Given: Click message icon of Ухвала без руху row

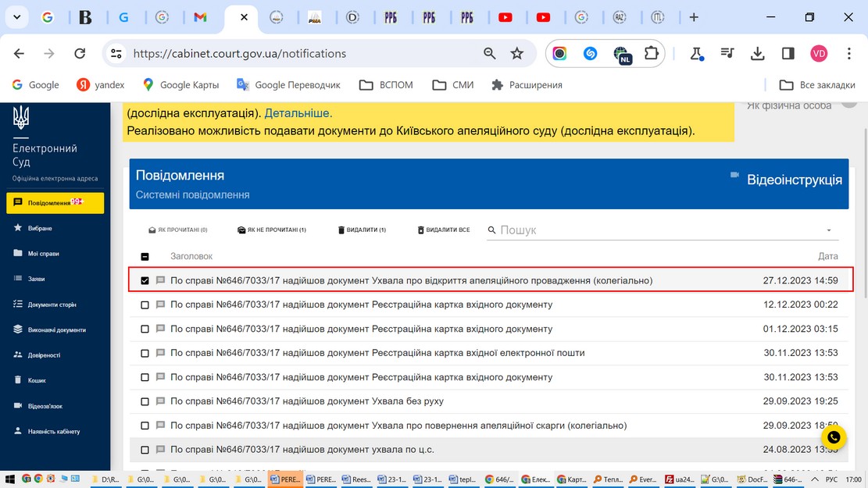Looking at the screenshot, I should [x=160, y=401].
